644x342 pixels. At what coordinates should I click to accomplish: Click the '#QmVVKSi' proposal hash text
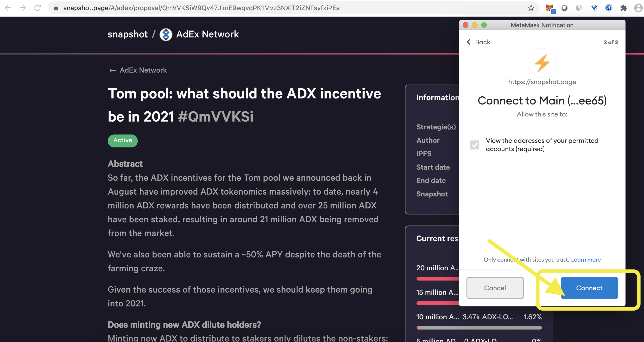click(215, 117)
